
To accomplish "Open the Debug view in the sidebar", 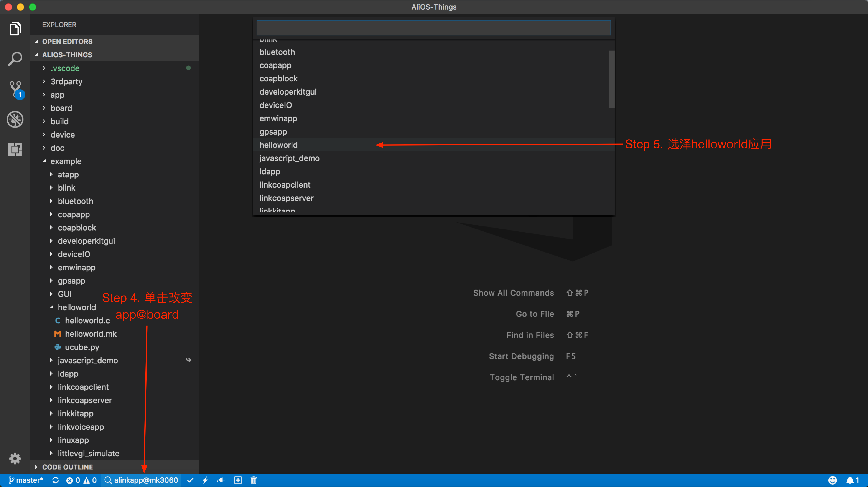I will [15, 119].
